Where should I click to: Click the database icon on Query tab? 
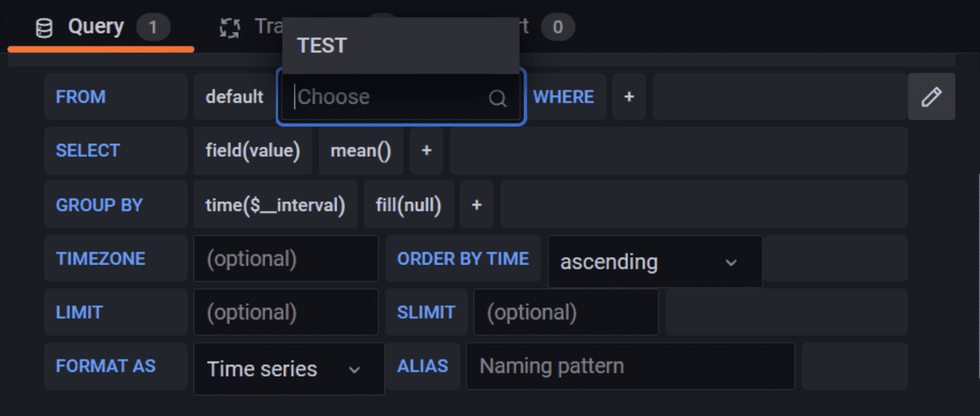click(44, 29)
